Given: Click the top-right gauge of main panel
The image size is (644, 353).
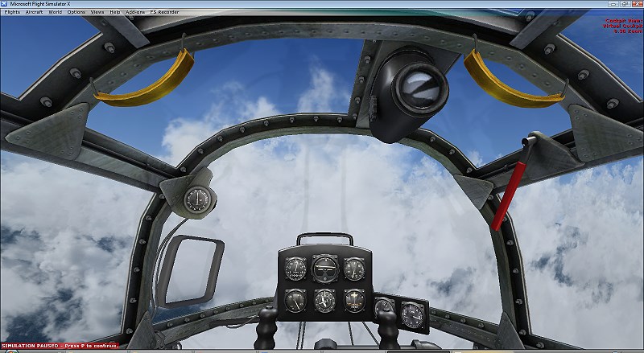Looking at the screenshot, I should point(354,269).
